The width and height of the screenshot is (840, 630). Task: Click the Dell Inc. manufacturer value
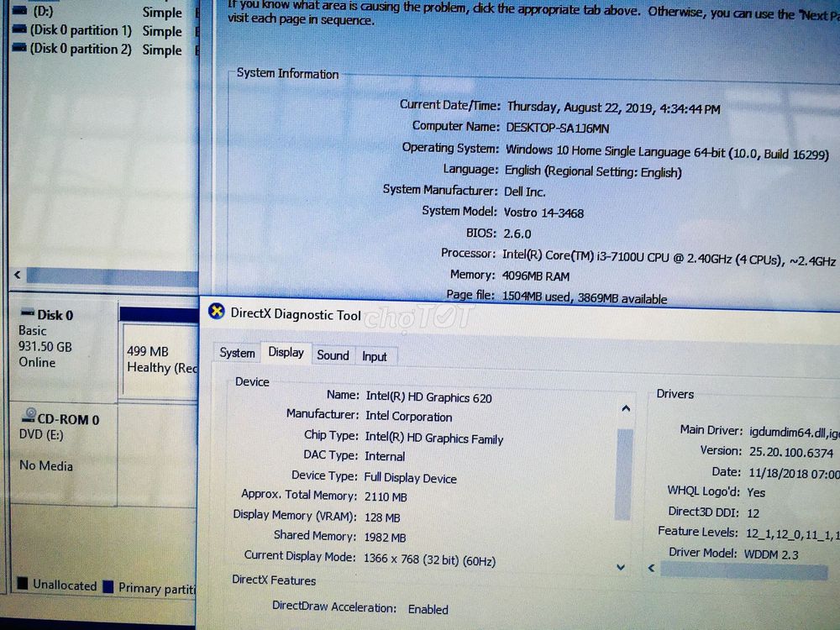[524, 192]
